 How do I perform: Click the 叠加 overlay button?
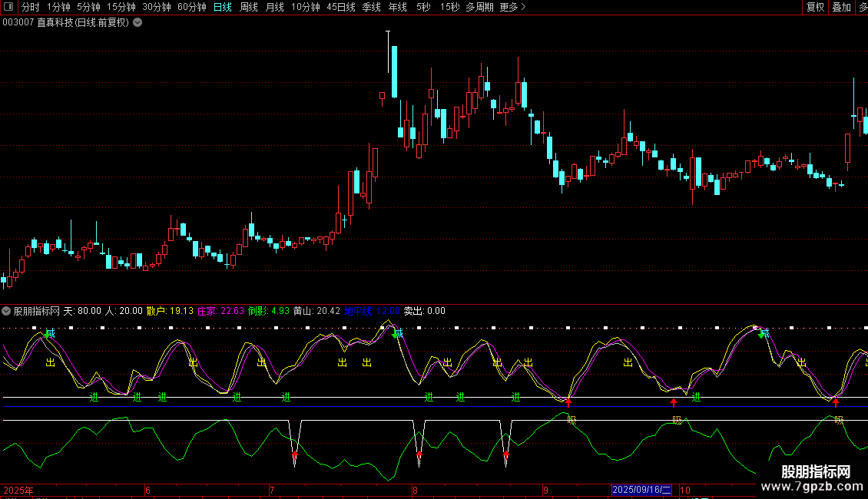tap(842, 7)
